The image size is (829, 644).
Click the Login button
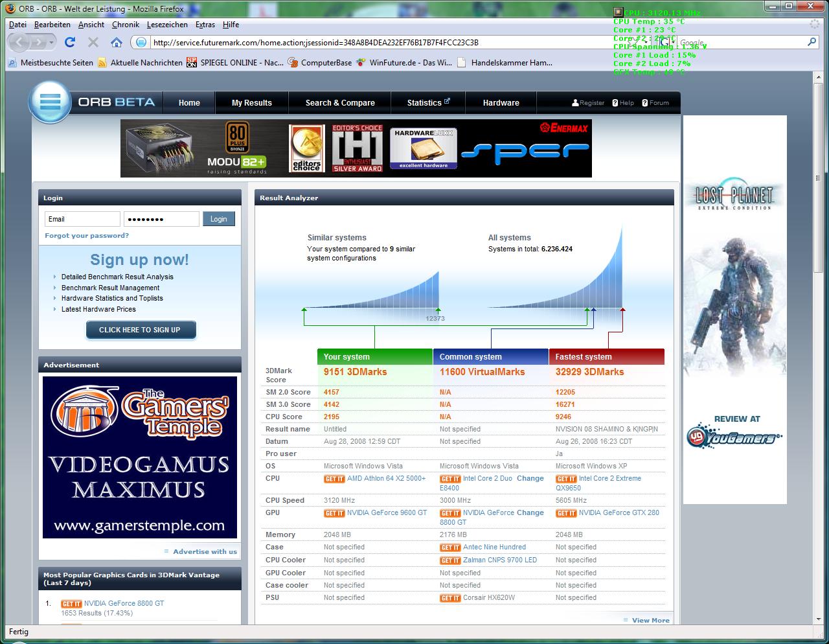(219, 219)
